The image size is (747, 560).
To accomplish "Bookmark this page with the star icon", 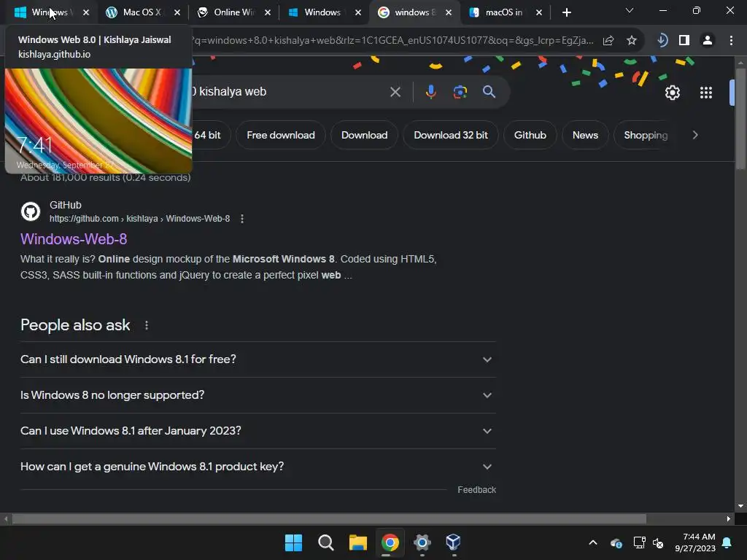I will (632, 41).
